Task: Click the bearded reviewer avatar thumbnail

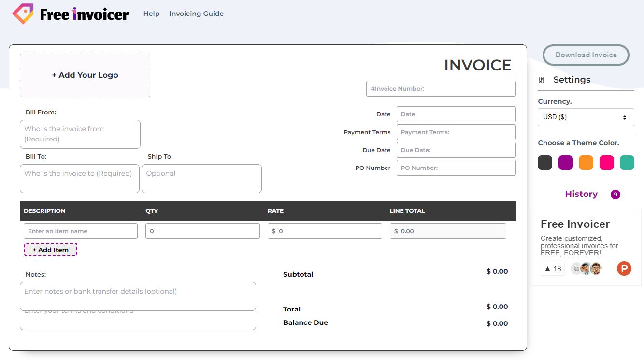Action: (x=596, y=268)
